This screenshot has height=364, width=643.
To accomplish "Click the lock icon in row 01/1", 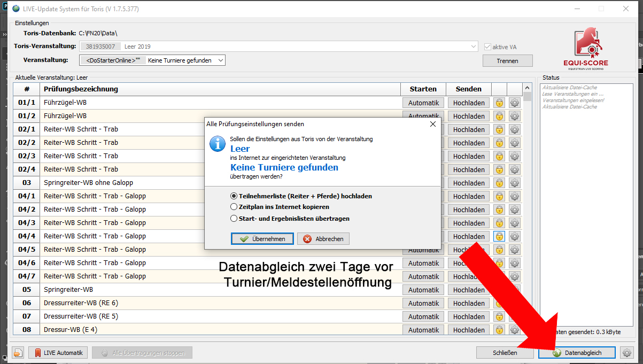I will [x=499, y=103].
